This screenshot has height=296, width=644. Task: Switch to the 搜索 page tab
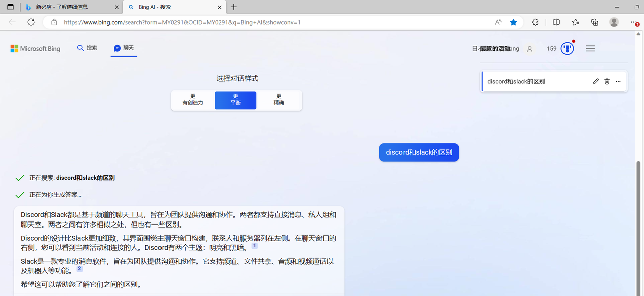coord(87,48)
